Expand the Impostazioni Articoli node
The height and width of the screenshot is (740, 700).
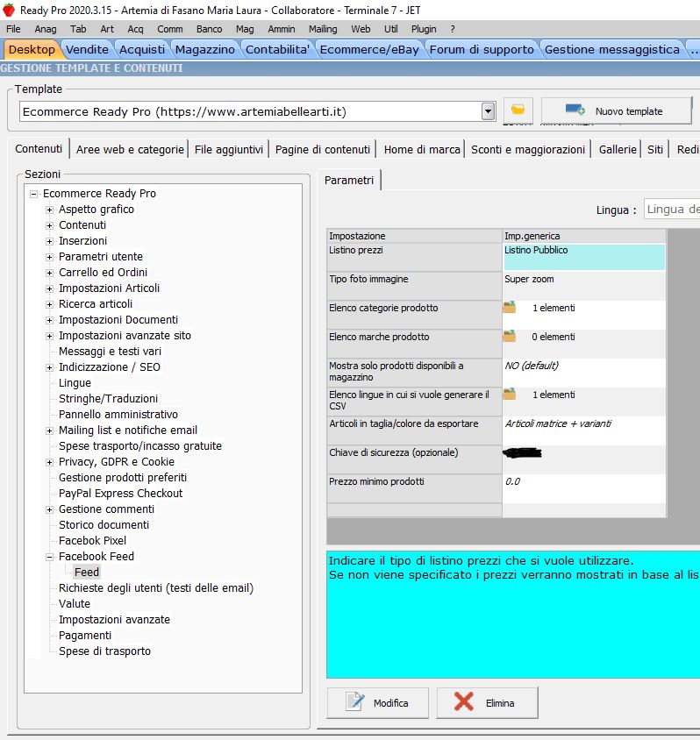pos(50,288)
